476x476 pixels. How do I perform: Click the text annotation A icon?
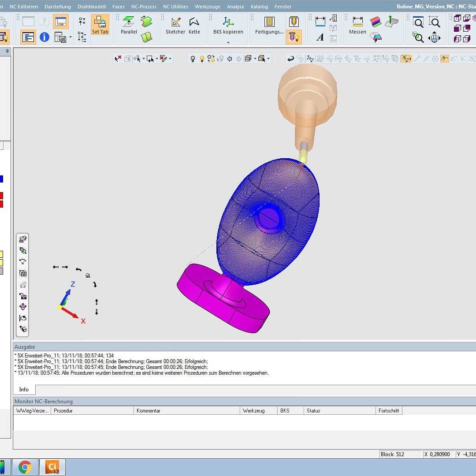click(x=320, y=37)
